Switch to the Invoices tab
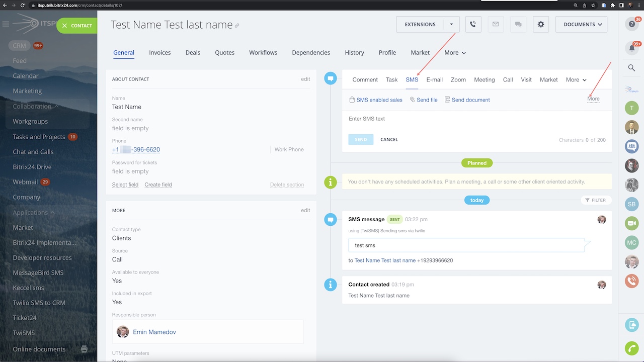644x362 pixels. pyautogui.click(x=160, y=53)
